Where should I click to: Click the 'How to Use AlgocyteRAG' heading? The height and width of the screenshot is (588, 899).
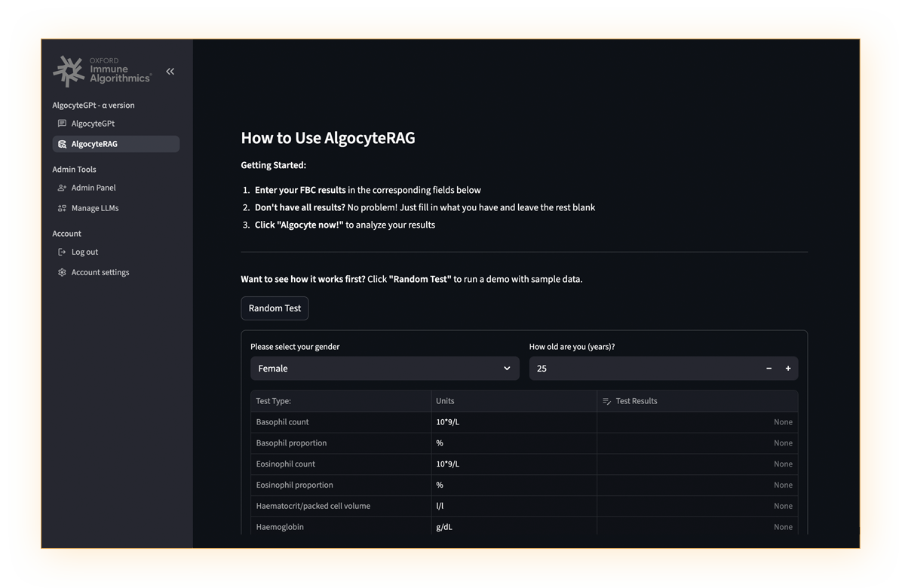328,138
